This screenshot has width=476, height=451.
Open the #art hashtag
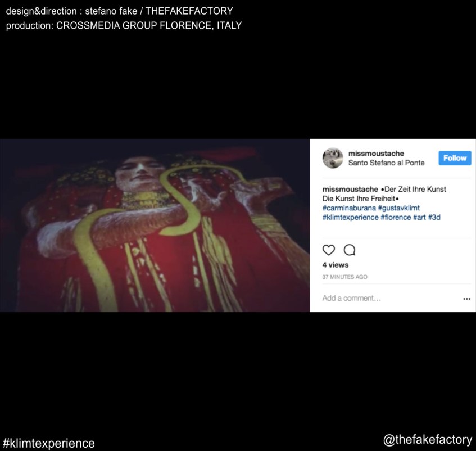[x=419, y=218]
